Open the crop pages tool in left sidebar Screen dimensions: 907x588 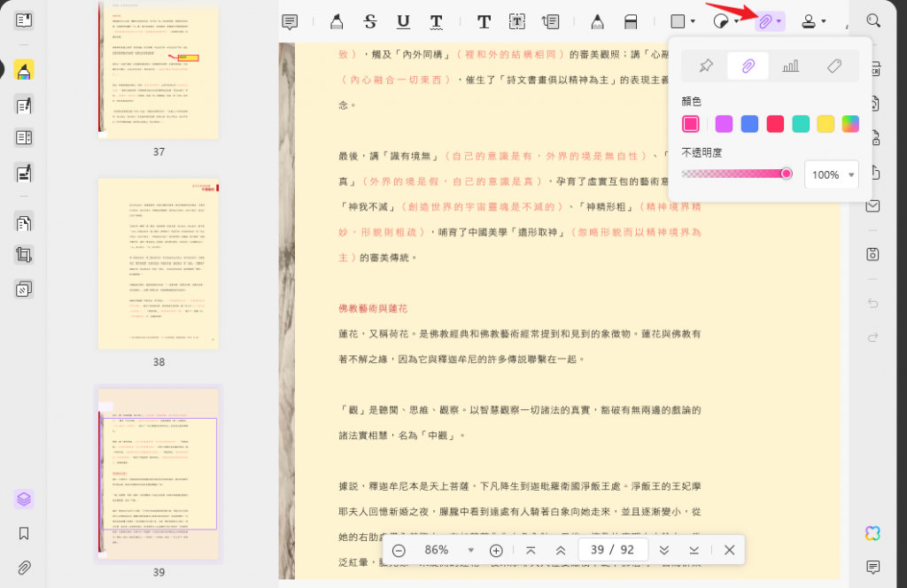click(24, 255)
